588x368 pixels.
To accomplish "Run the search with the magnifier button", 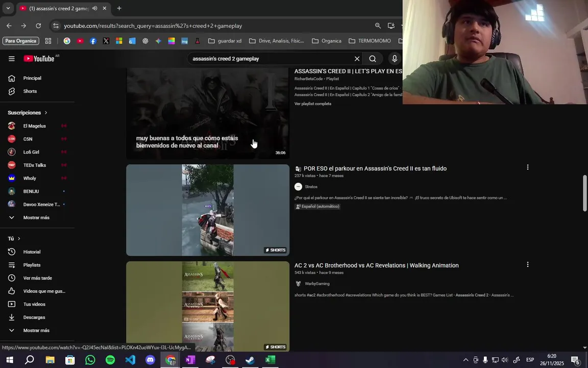I will [373, 59].
